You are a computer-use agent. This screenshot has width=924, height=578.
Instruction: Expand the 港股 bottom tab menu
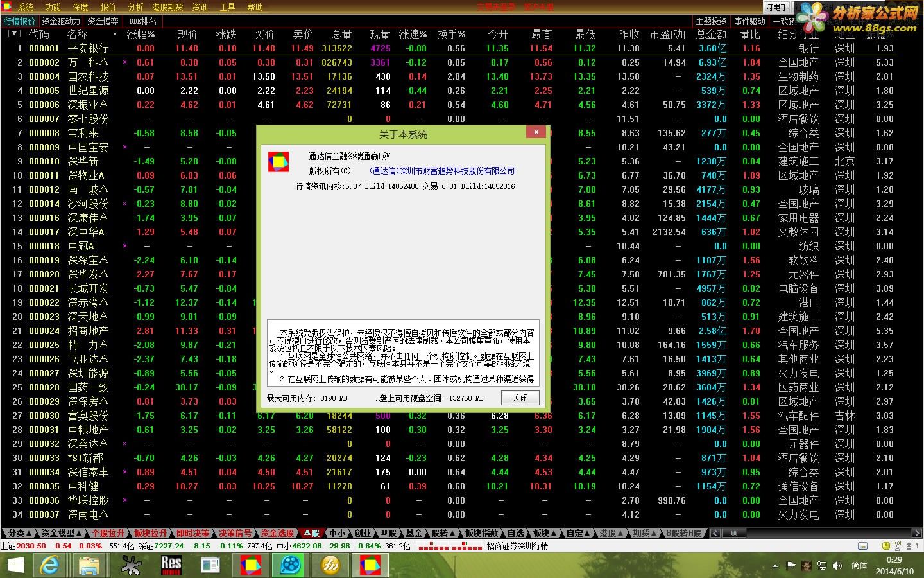click(x=612, y=533)
